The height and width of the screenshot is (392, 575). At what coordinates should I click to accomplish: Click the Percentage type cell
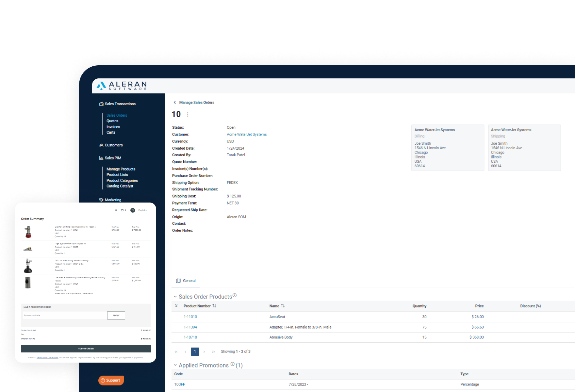pyautogui.click(x=469, y=384)
